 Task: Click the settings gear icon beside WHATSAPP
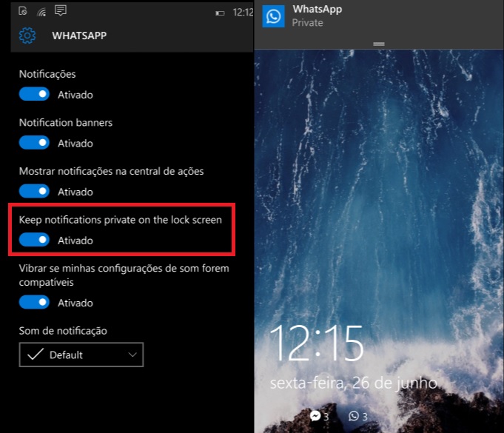point(27,36)
